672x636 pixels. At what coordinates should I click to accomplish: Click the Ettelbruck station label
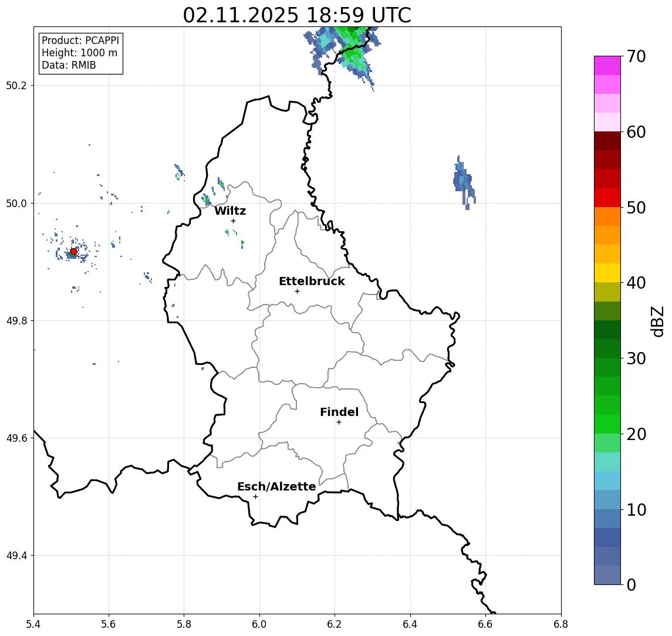coord(312,281)
